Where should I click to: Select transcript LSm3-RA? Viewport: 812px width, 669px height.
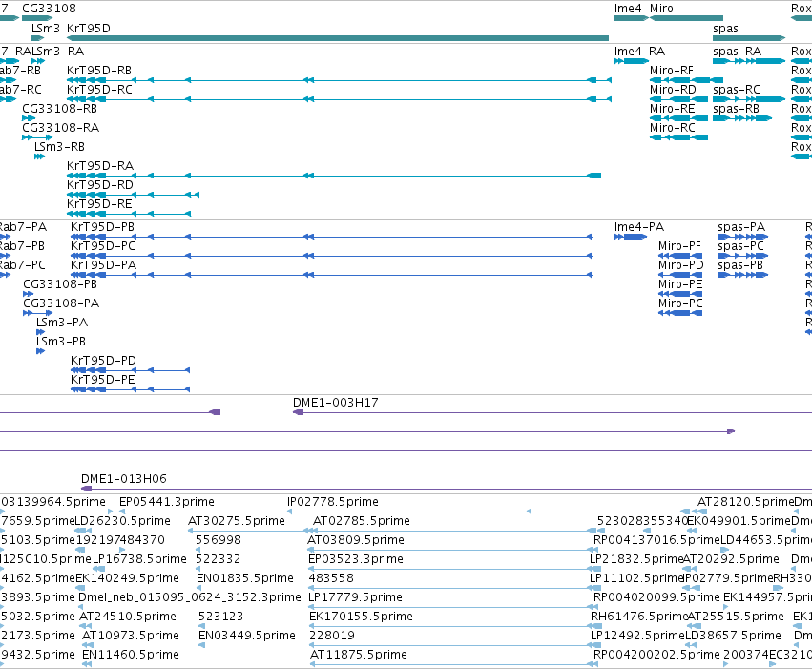[x=58, y=51]
